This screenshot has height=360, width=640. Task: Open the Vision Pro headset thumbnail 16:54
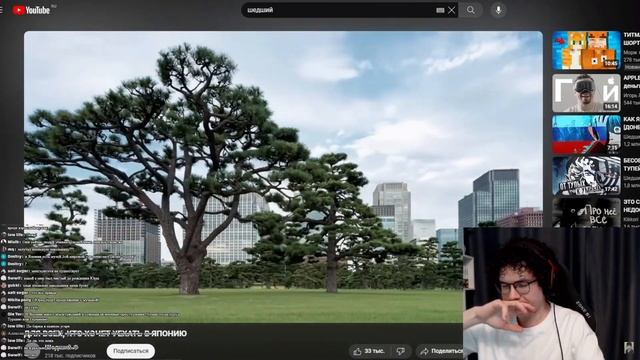pos(586,93)
